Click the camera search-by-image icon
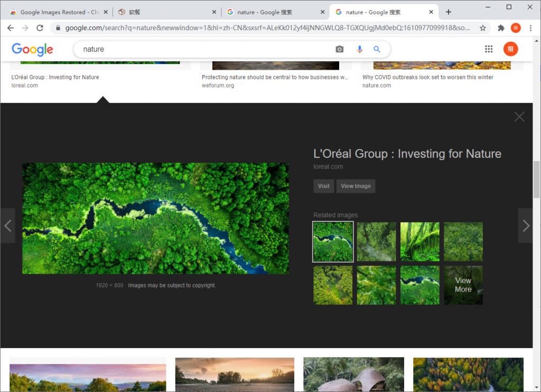Screen dimensions: 541x392 (339, 49)
